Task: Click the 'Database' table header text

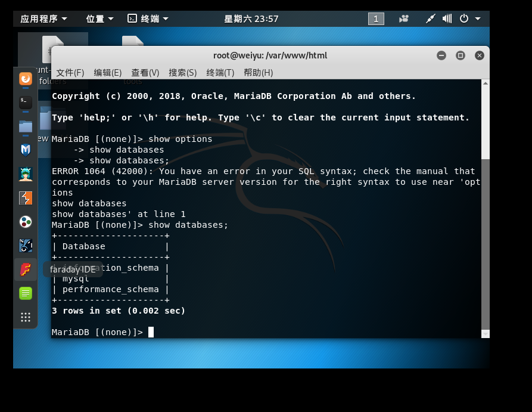Action: click(x=84, y=247)
